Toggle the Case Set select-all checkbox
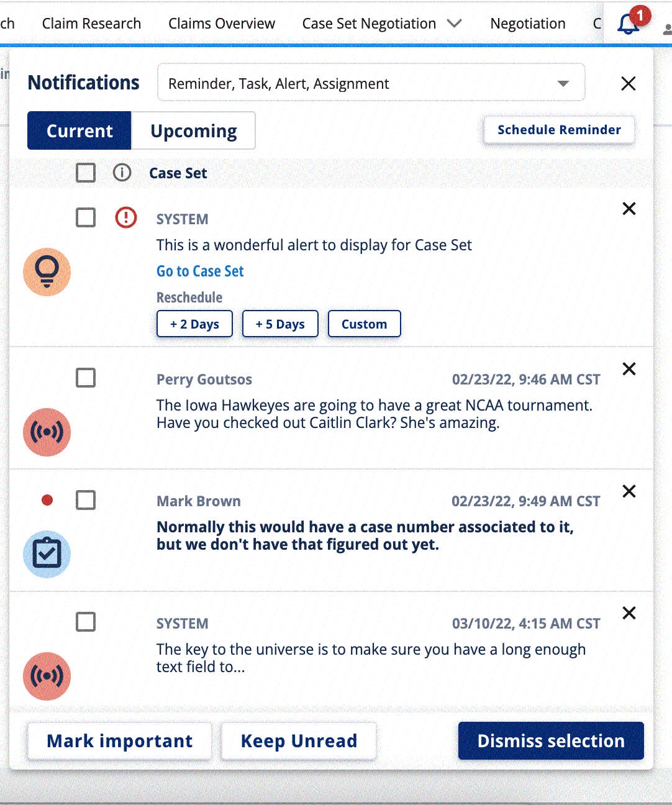Screen dimensions: 672x805 coord(86,173)
